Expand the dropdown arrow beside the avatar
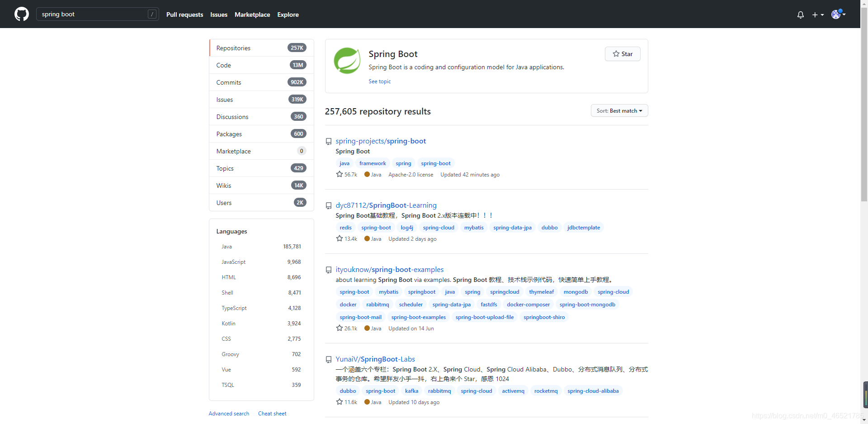Screen dimensions: 868x424 point(844,14)
